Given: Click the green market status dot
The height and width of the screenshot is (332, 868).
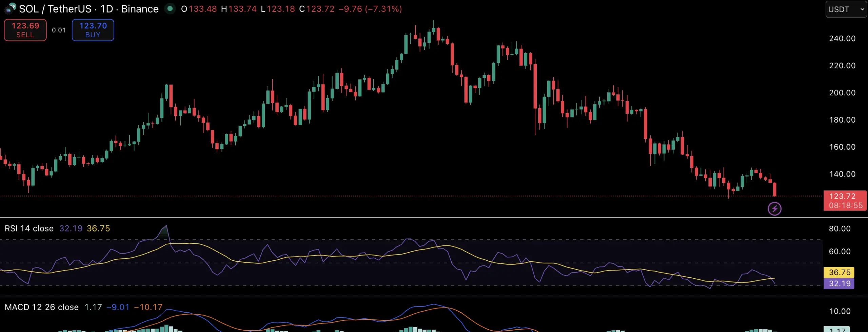Looking at the screenshot, I should pyautogui.click(x=170, y=8).
